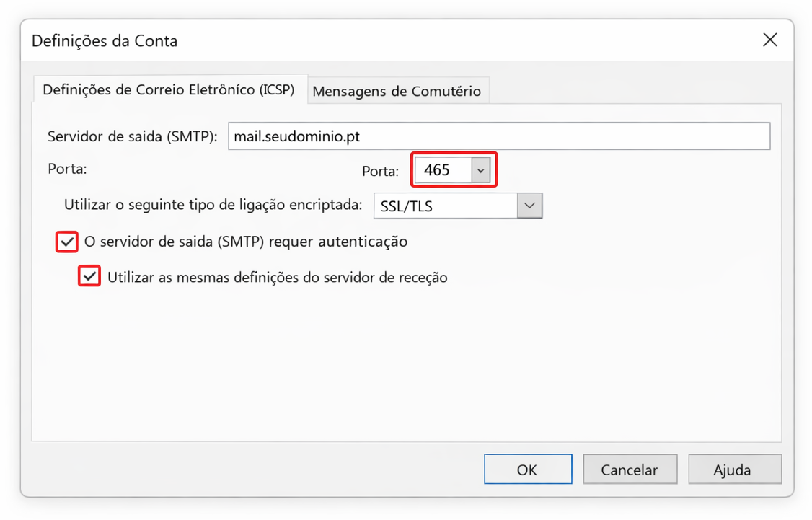Switch to Definições de Correio Eletrônico tab

click(x=169, y=90)
